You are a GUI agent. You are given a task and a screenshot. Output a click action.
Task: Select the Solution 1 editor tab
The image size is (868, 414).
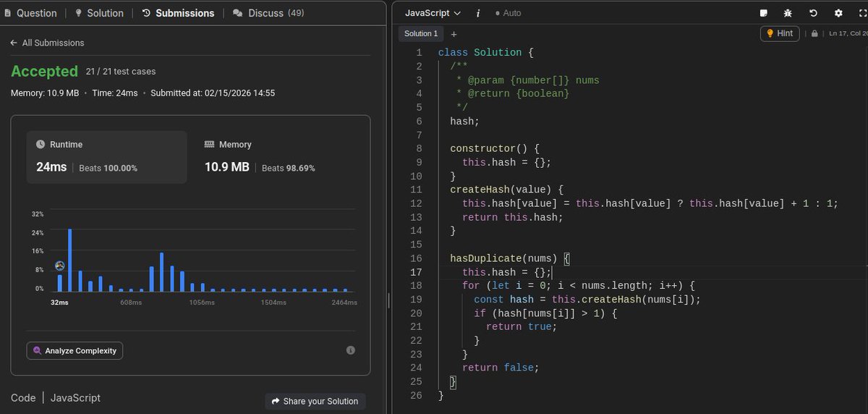coord(421,33)
